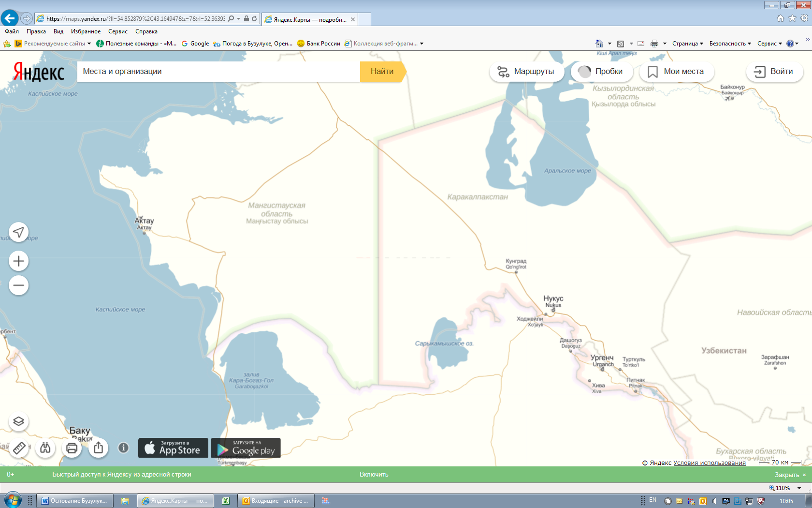The image size is (812, 508).
Task: Open Погода в Бузулуке favorites link
Action: [253, 44]
